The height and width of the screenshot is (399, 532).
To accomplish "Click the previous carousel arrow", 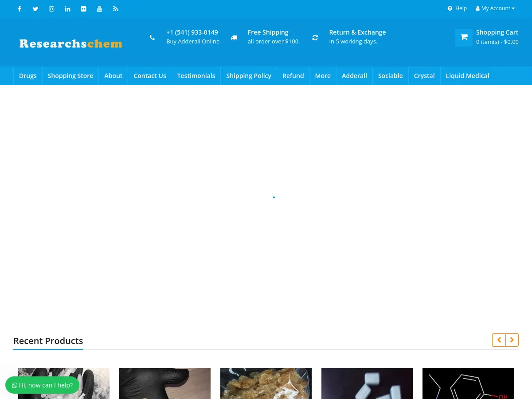I will click(x=499, y=340).
